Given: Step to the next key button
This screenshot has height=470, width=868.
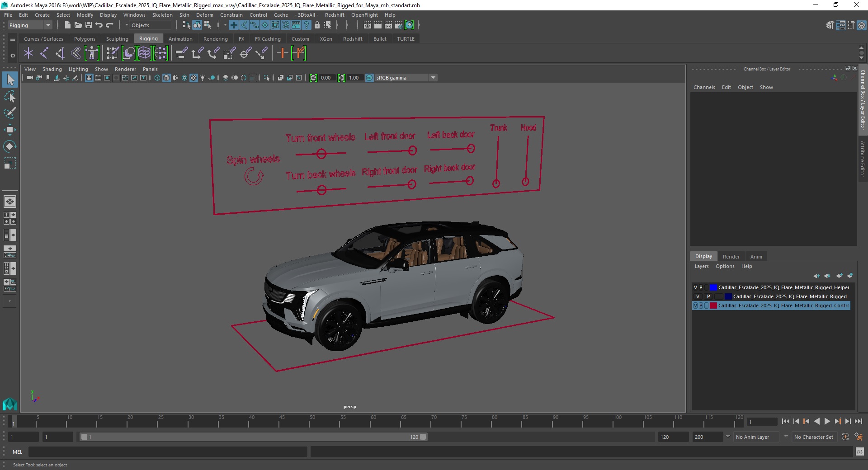Looking at the screenshot, I should click(837, 421).
